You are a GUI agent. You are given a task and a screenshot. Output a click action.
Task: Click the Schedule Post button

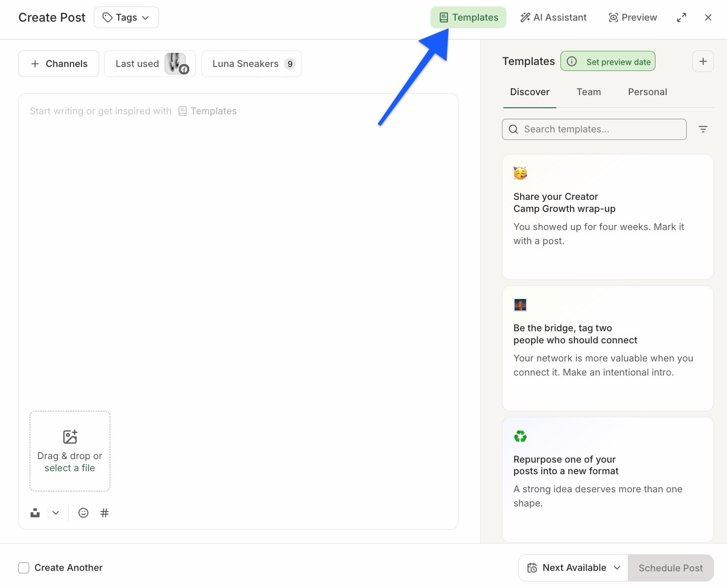671,568
